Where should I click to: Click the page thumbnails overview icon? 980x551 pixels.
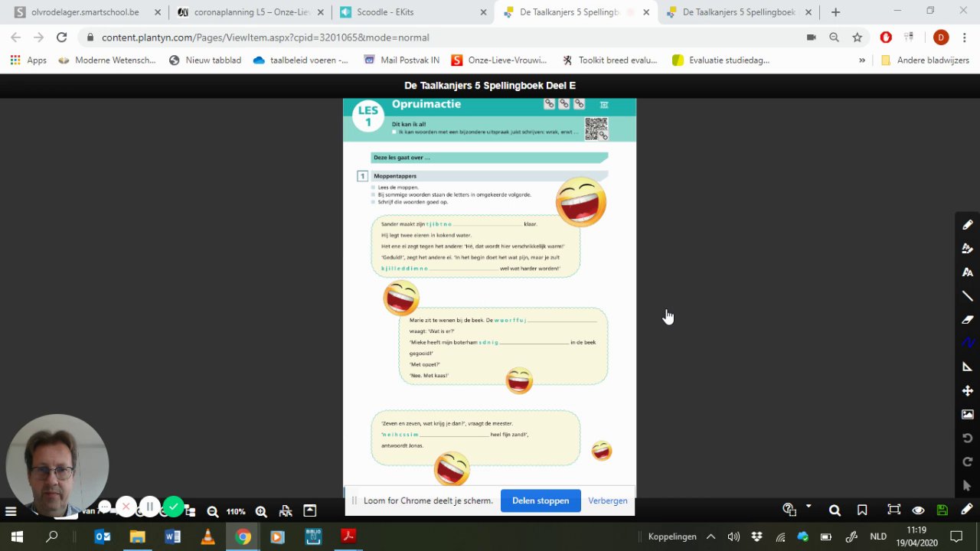pos(310,511)
